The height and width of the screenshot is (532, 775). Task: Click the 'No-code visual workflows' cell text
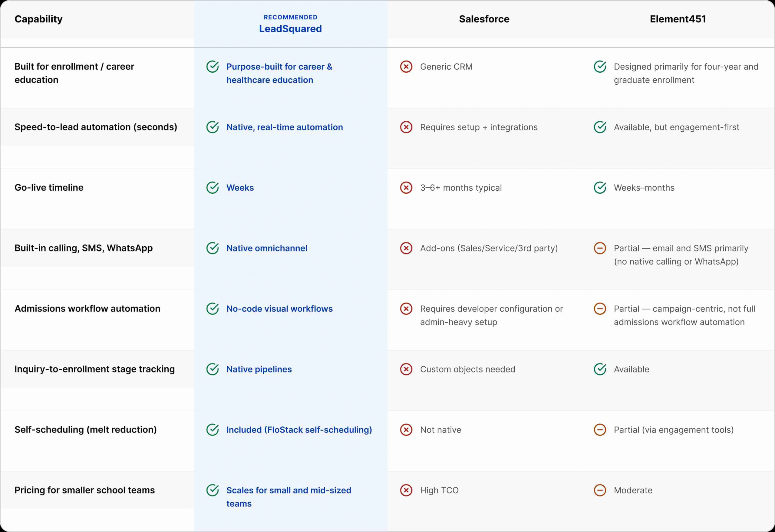tap(279, 309)
